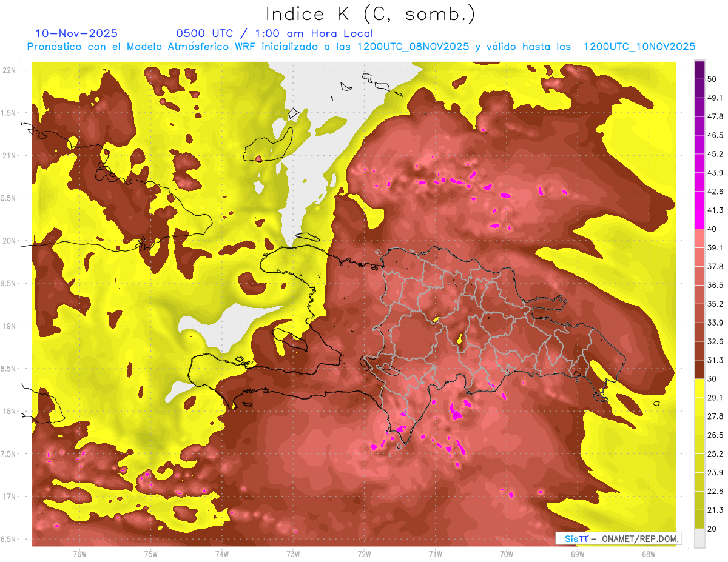Select the '20' value on the color scale
728x562 pixels.
click(x=712, y=529)
